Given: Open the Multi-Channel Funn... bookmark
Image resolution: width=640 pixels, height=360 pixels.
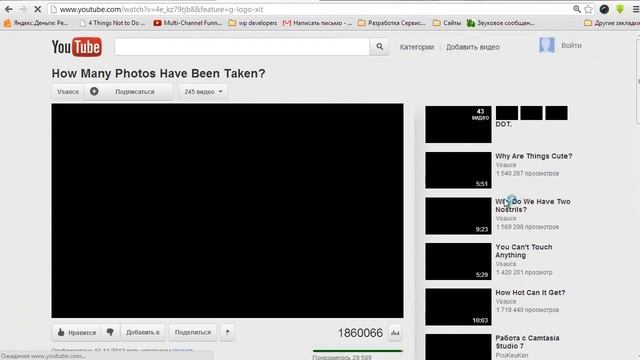Looking at the screenshot, I should (x=188, y=23).
